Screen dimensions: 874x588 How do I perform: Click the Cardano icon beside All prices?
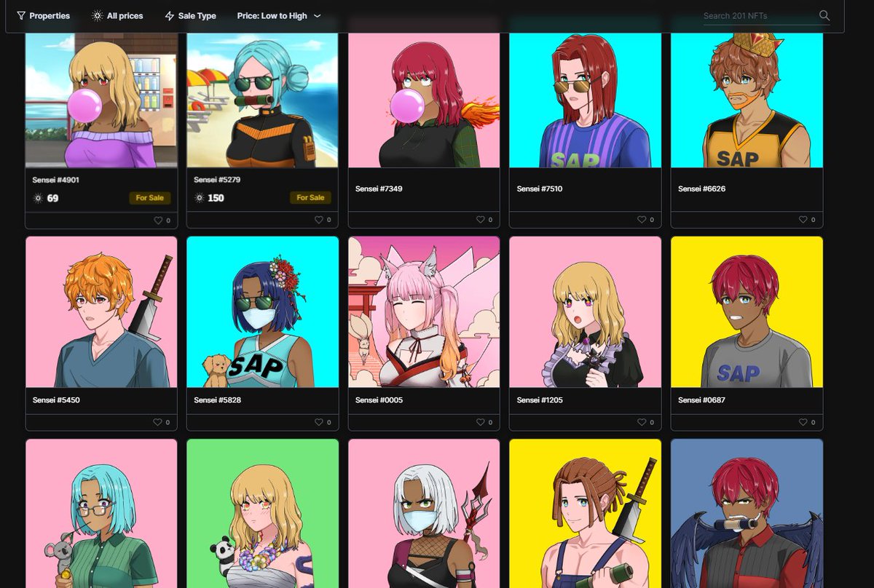[97, 16]
